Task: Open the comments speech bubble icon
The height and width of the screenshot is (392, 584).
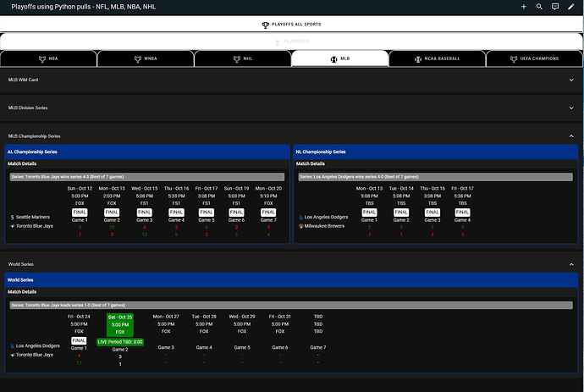Action: [x=555, y=7]
